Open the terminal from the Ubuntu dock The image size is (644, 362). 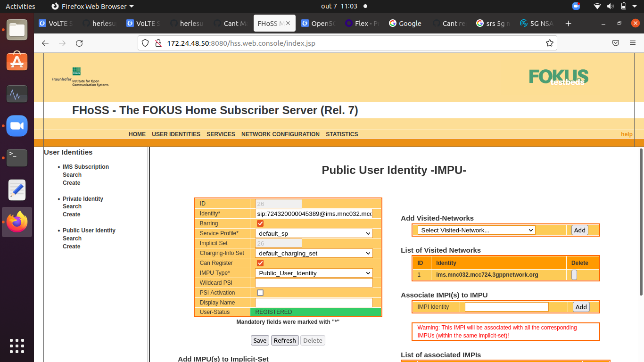click(17, 158)
